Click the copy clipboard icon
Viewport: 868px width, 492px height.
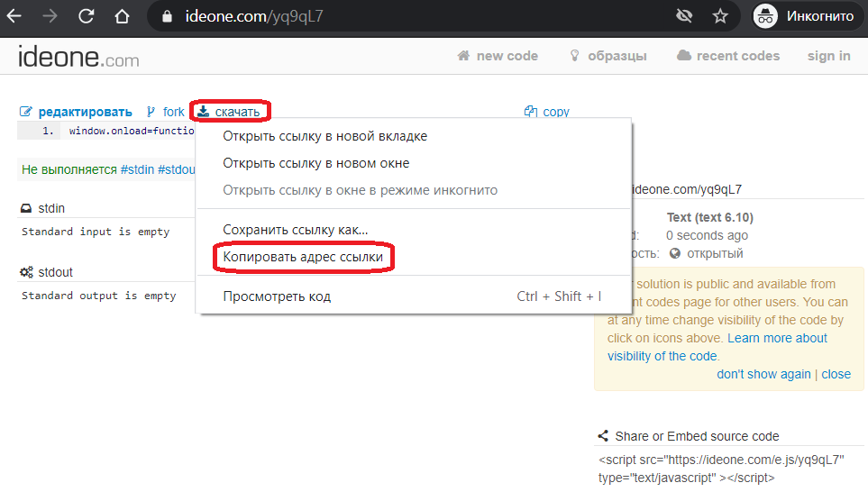[531, 111]
